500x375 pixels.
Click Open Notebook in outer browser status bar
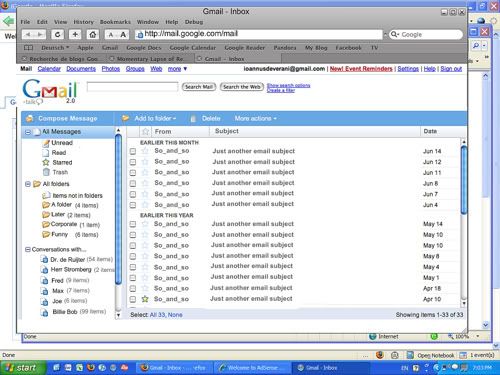431,355
